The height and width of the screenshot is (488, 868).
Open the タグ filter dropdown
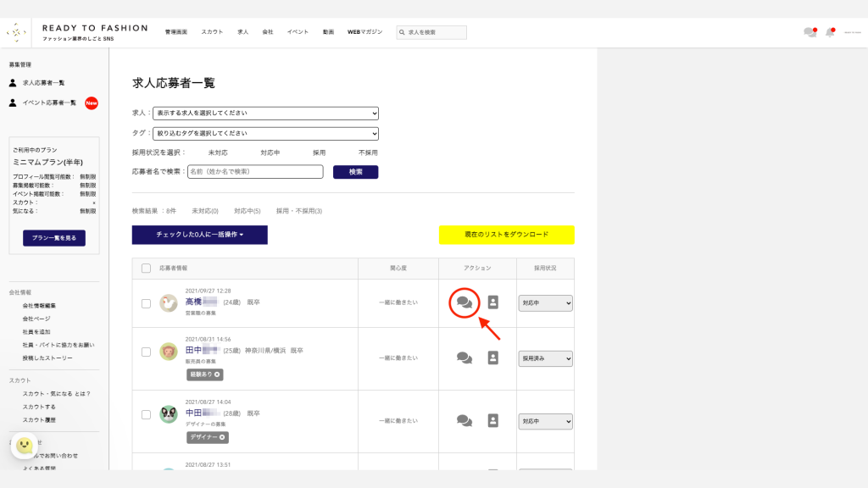pyautogui.click(x=265, y=133)
